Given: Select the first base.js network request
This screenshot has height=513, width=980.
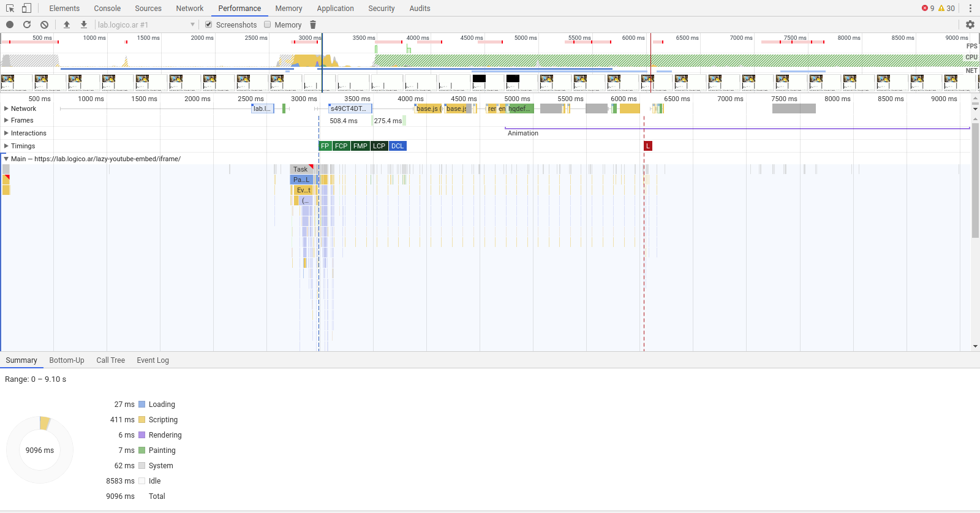Looking at the screenshot, I should tap(428, 108).
